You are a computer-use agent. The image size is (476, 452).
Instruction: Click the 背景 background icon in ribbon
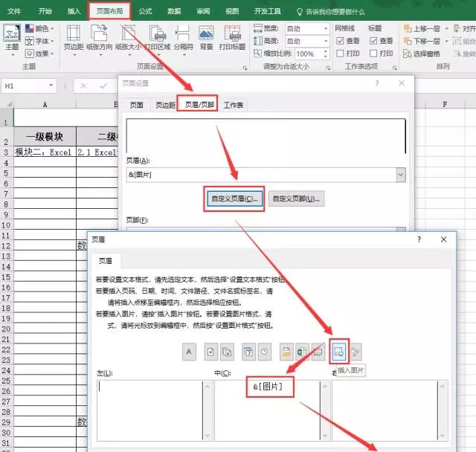click(x=206, y=39)
